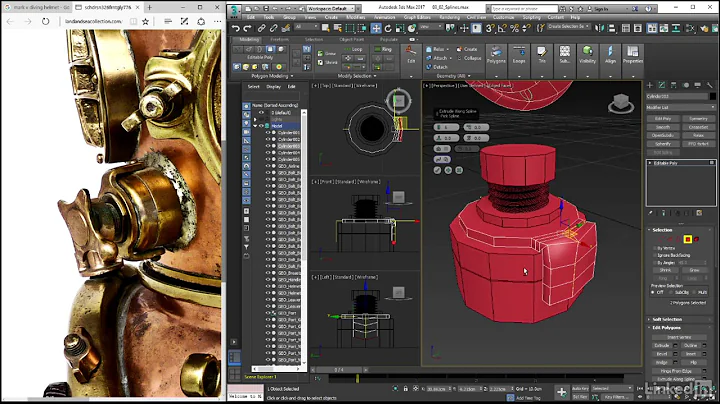Open the Schematic View icon
Screen dimensions: 720x404
click(x=676, y=28)
